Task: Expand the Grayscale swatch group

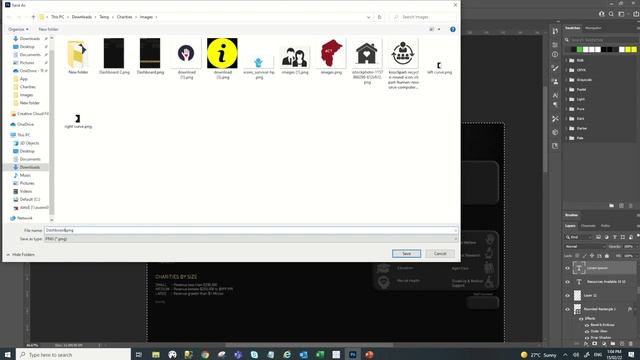Action: click(566, 80)
